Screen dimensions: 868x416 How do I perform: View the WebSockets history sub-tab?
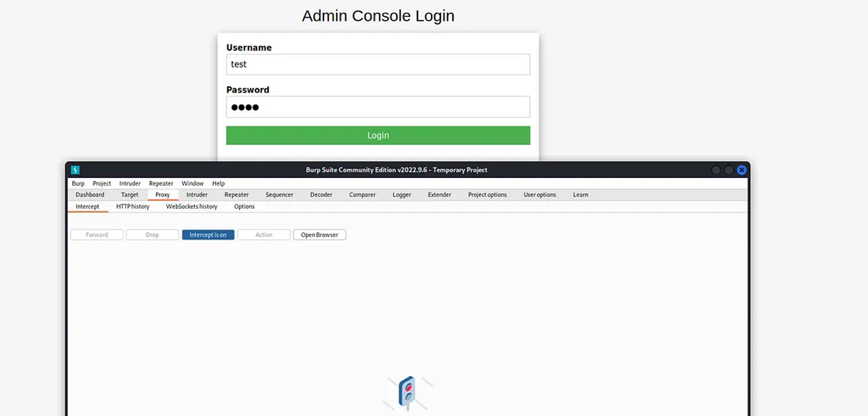(192, 207)
